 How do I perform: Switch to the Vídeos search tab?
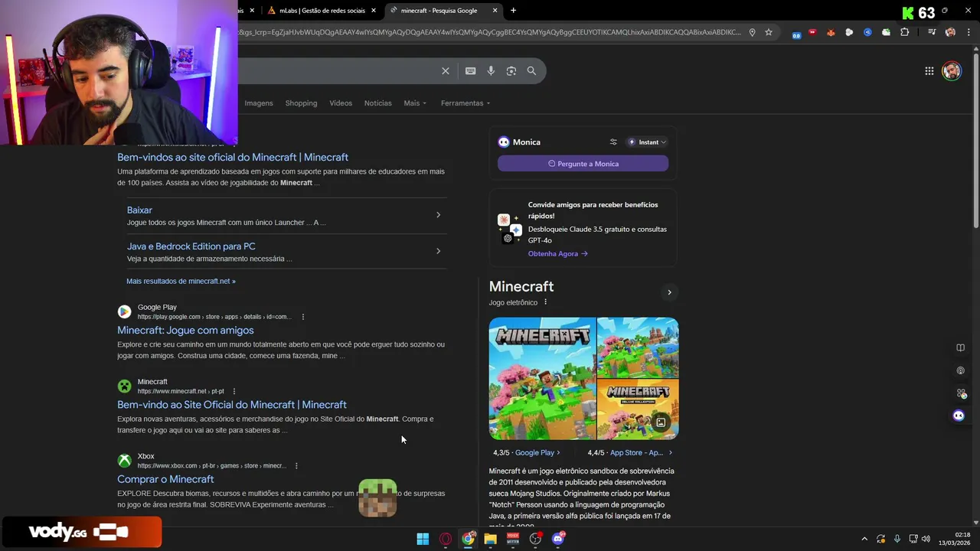[341, 103]
